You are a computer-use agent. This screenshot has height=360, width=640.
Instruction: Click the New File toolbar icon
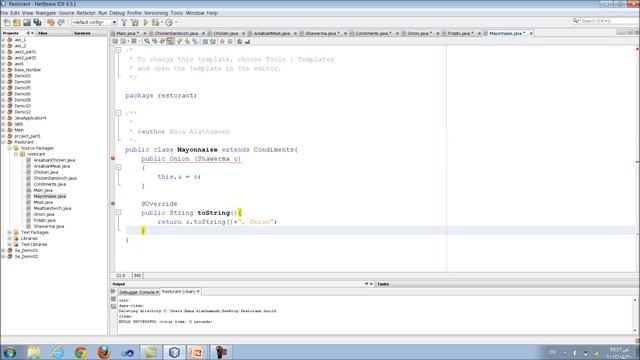(x=7, y=22)
